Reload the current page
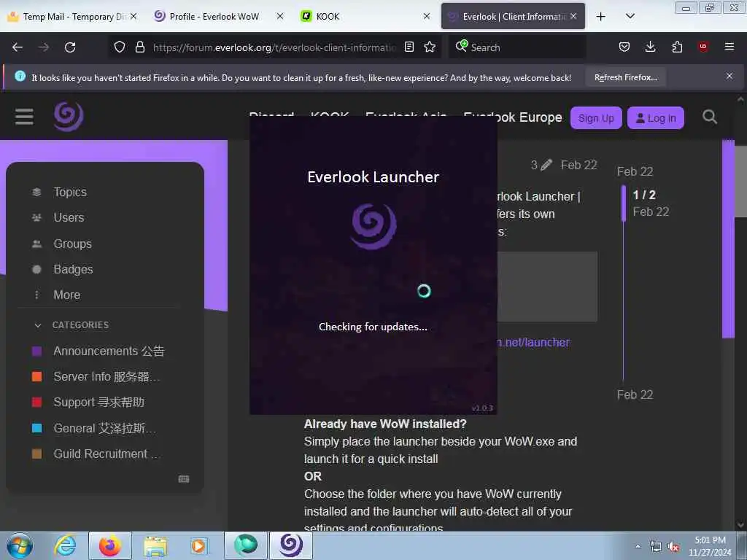The height and width of the screenshot is (560, 747). click(x=70, y=47)
